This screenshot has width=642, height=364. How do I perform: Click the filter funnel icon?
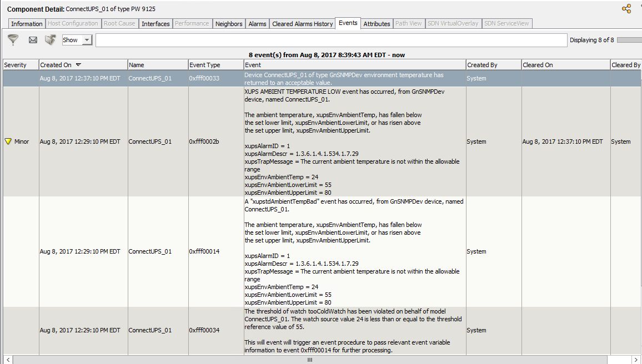tap(12, 39)
